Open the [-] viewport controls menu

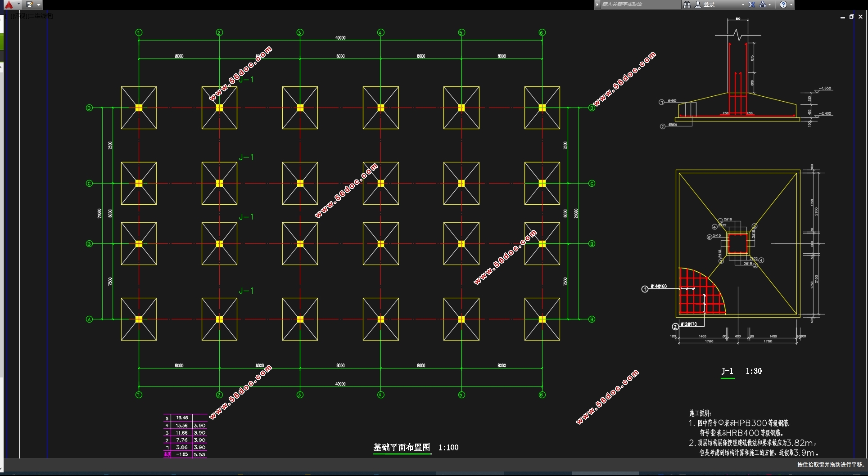tap(10, 16)
